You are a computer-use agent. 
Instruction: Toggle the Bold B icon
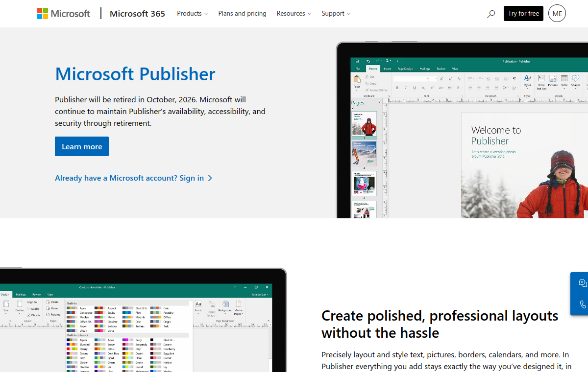[x=397, y=88]
